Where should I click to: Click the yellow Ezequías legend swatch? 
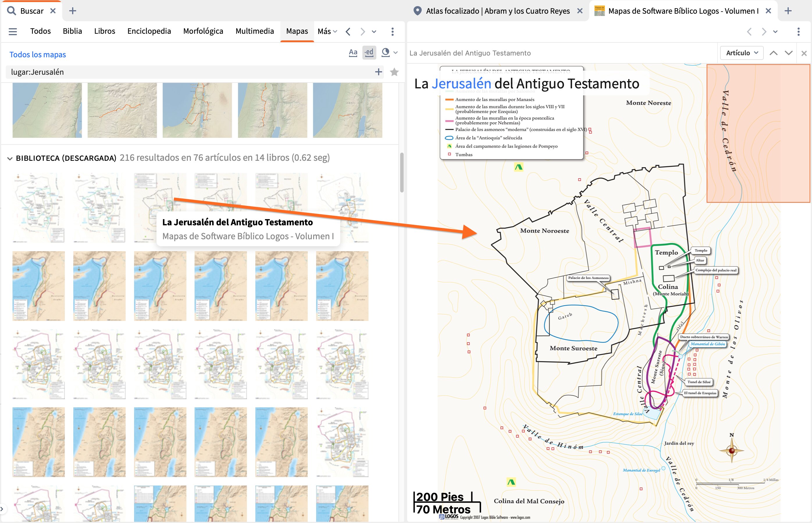(x=449, y=109)
